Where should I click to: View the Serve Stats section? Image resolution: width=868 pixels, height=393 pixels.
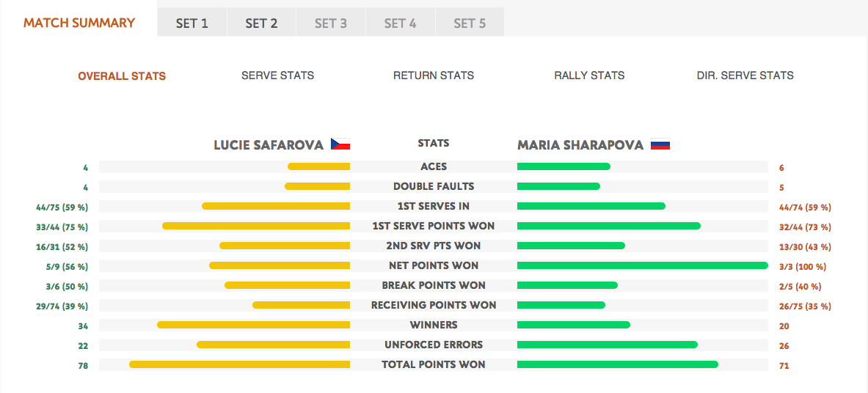277,76
